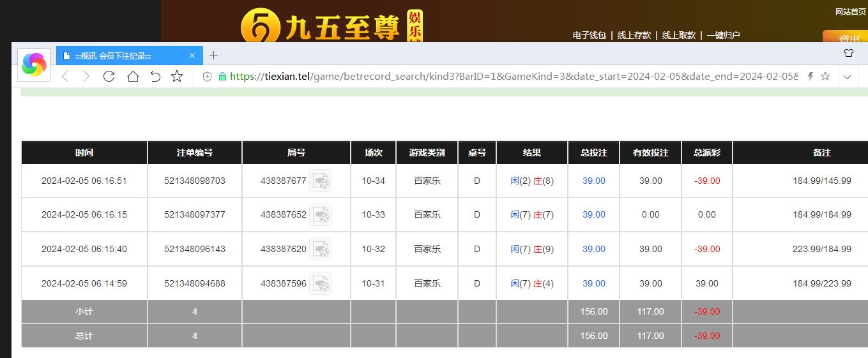Image resolution: width=868 pixels, height=358 pixels.
Task: Click the 时间 column header
Action: point(84,153)
